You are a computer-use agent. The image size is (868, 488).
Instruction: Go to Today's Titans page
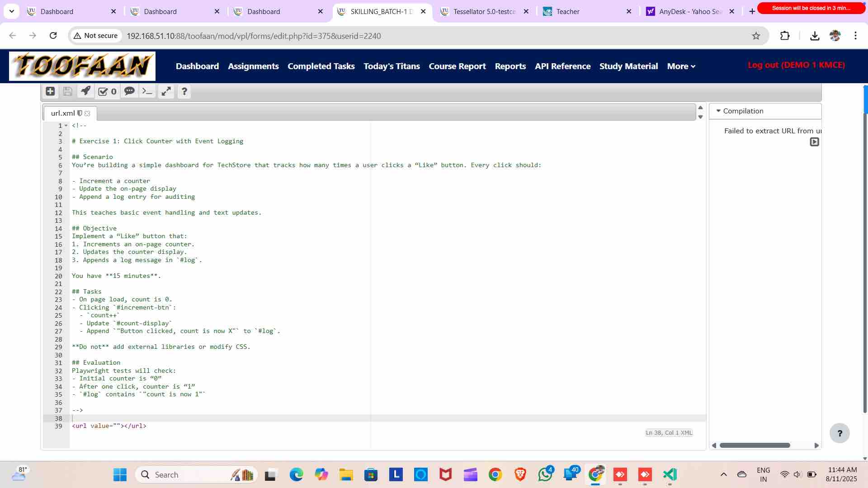392,66
